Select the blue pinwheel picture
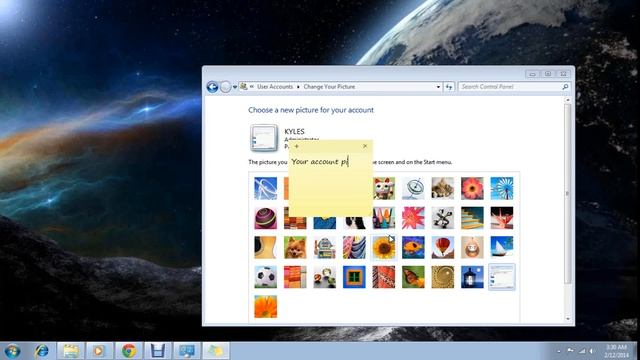Screen dimensions: 640x360 (502, 188)
